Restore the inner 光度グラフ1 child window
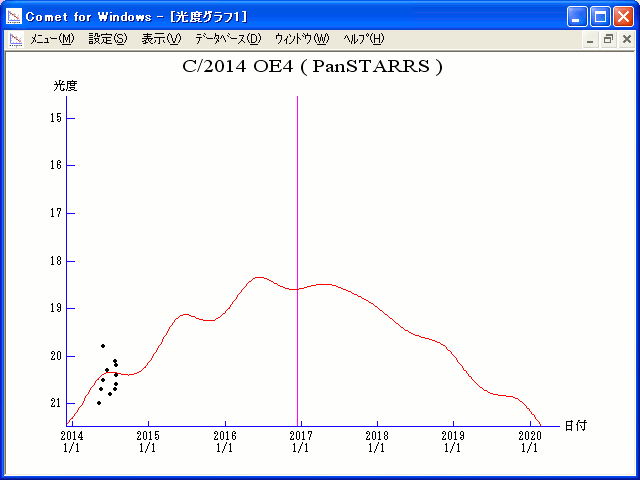 (x=609, y=40)
